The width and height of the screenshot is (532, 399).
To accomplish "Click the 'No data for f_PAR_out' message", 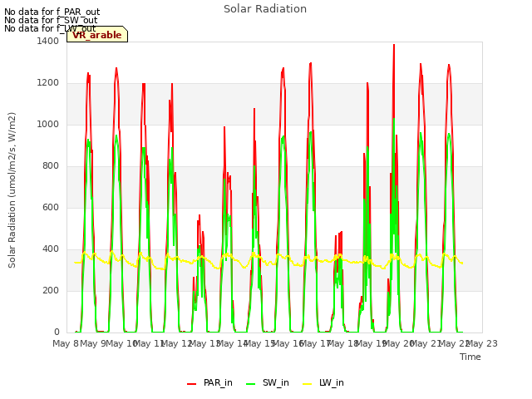I will point(52,12).
